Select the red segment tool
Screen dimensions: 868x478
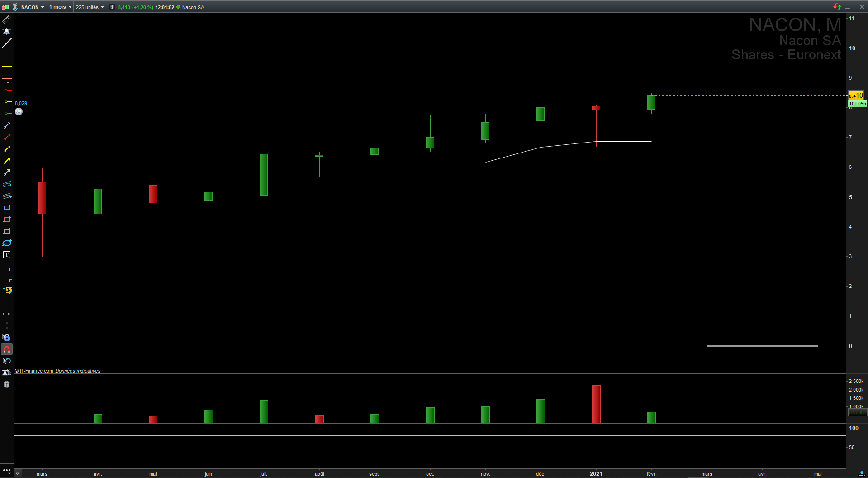[x=7, y=137]
